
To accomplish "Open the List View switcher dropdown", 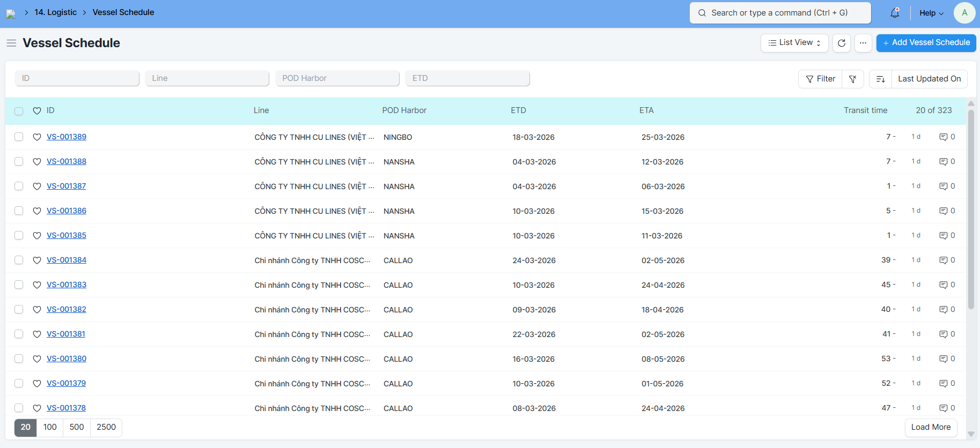I will tap(794, 43).
